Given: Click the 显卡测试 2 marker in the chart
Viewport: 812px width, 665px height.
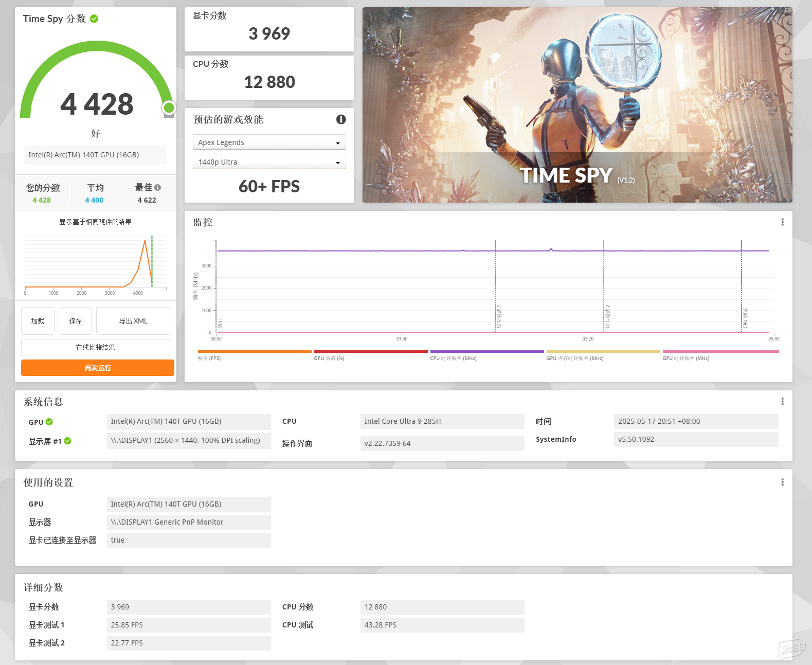Looking at the screenshot, I should pyautogui.click(x=607, y=317).
